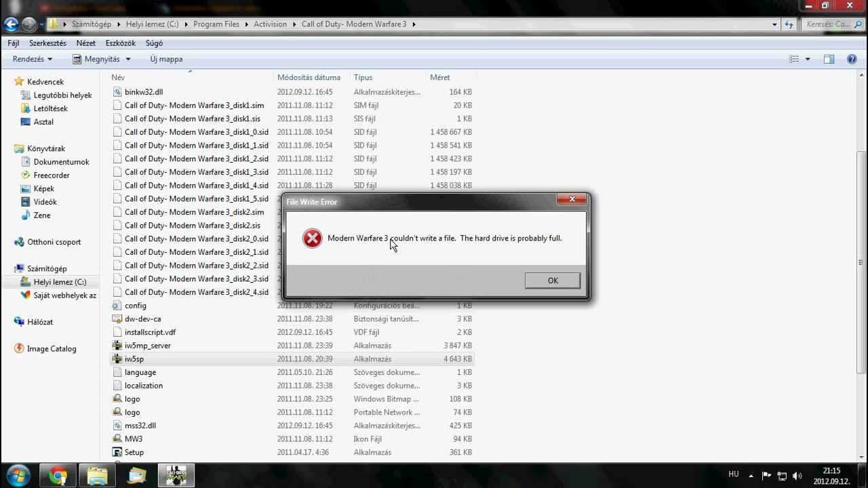Sort by the Név column header
868x488 pixels.
[192, 77]
